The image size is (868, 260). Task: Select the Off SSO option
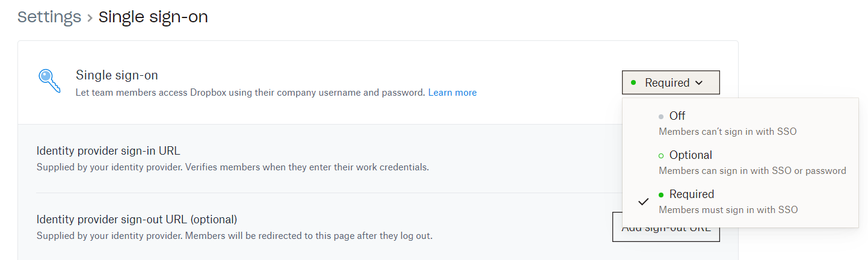click(x=677, y=116)
